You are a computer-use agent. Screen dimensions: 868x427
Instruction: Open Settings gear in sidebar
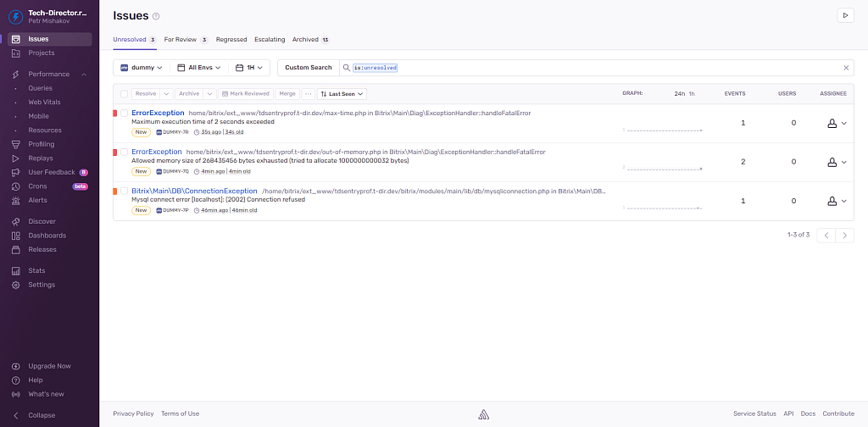tap(16, 285)
